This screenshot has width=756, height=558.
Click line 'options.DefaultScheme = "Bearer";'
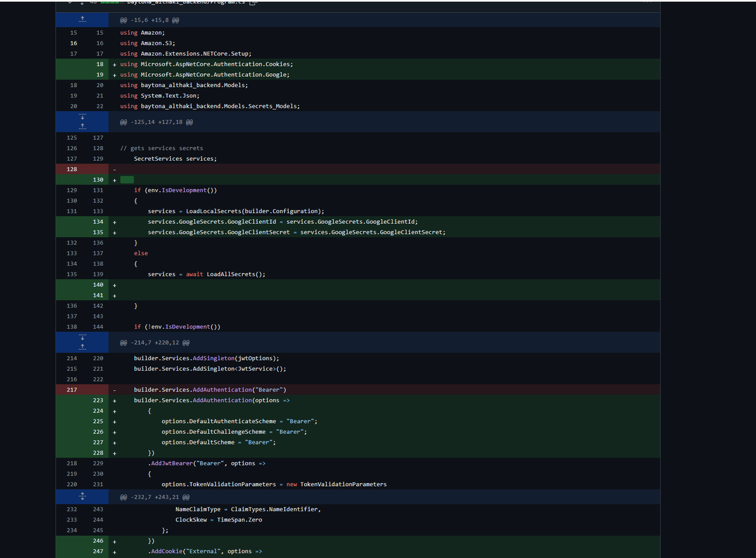[x=219, y=442]
